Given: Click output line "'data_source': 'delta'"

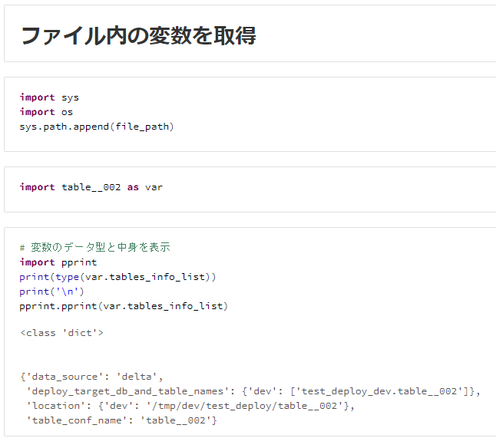Looking at the screenshot, I should click(x=91, y=377).
